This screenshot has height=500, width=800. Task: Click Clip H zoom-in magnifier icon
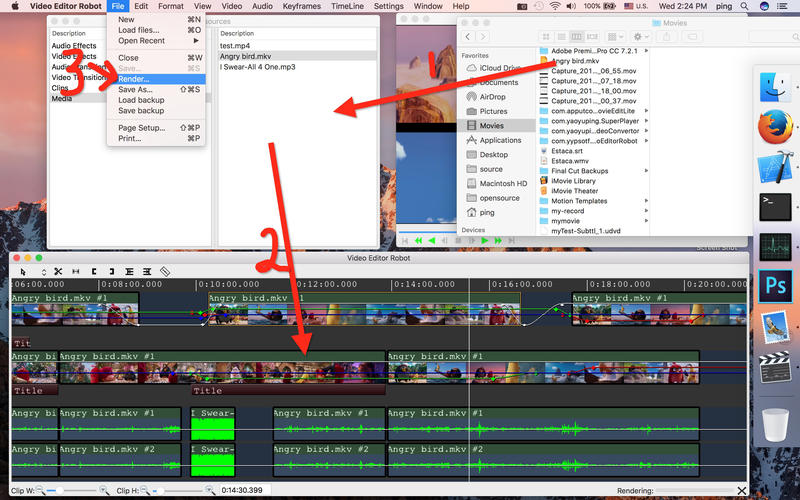[209, 490]
